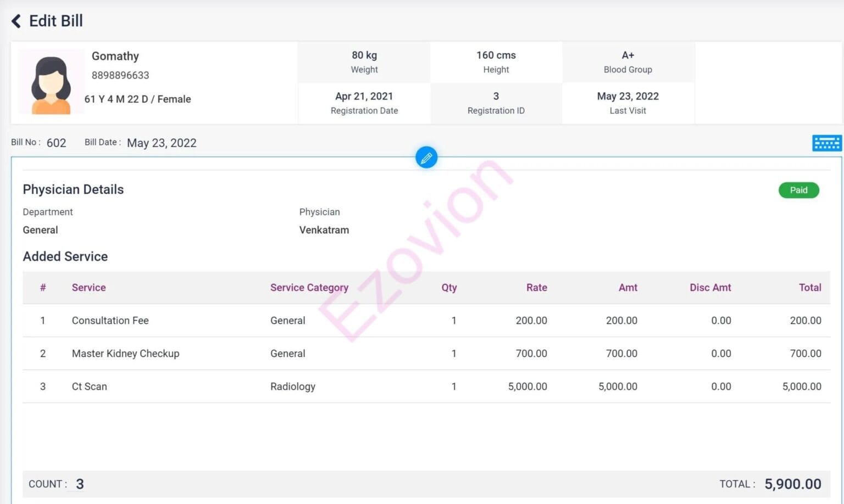Click the phone number 8898896633
The image size is (844, 504).
[x=120, y=75]
